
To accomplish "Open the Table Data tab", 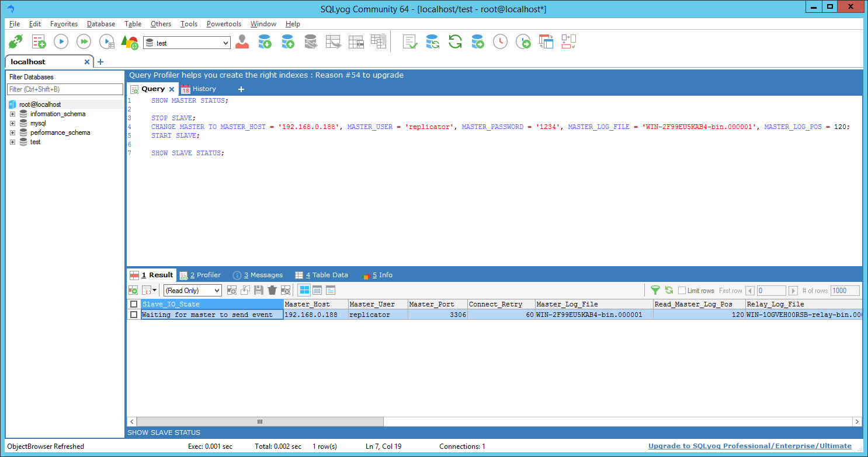I will tap(321, 275).
